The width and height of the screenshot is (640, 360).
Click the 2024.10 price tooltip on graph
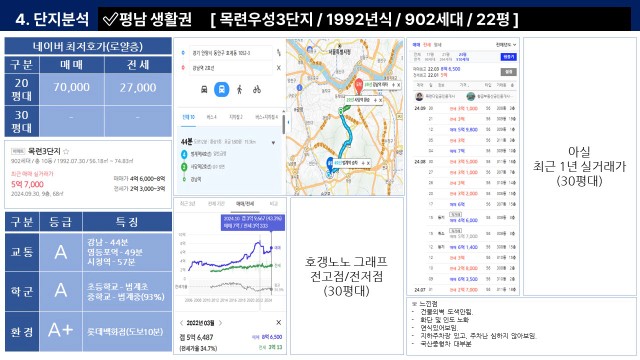[252, 222]
